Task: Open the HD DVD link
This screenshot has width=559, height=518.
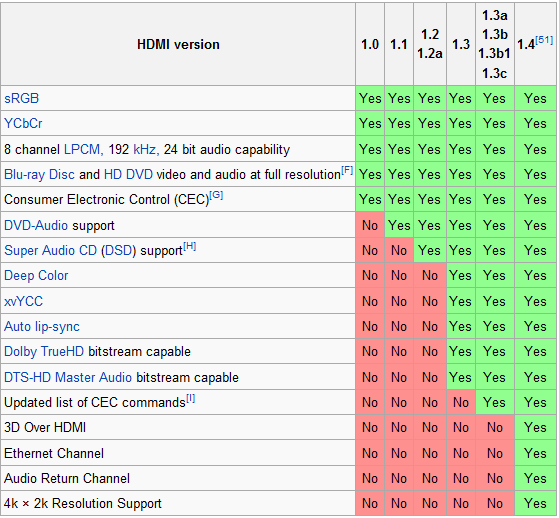Action: tap(128, 174)
